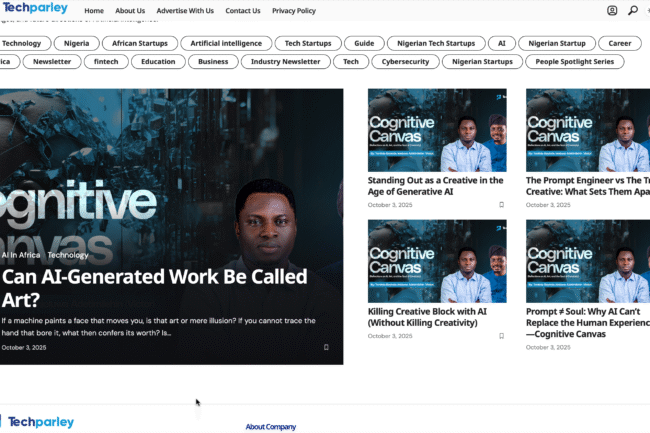Screen dimensions: 650x433
Task: Click bookmark icon on 'Killing Creative Block'
Action: tap(501, 336)
